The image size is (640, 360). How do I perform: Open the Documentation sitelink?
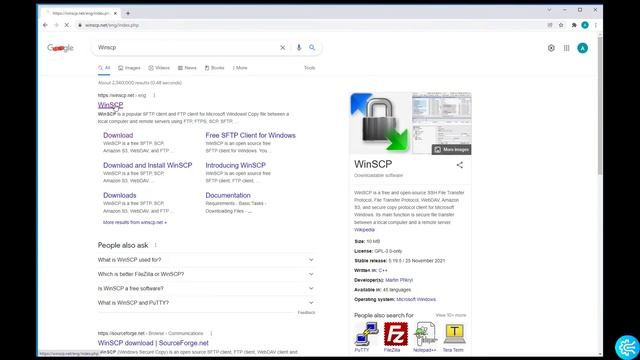point(228,195)
